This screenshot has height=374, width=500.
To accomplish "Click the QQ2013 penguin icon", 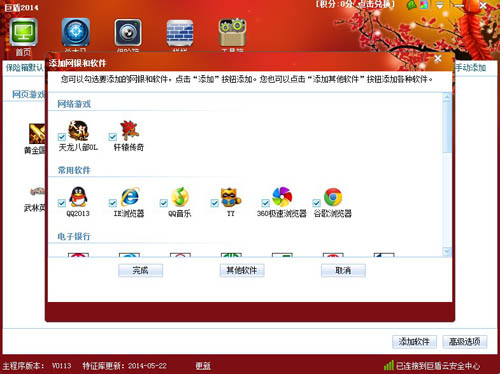I will pos(78,197).
